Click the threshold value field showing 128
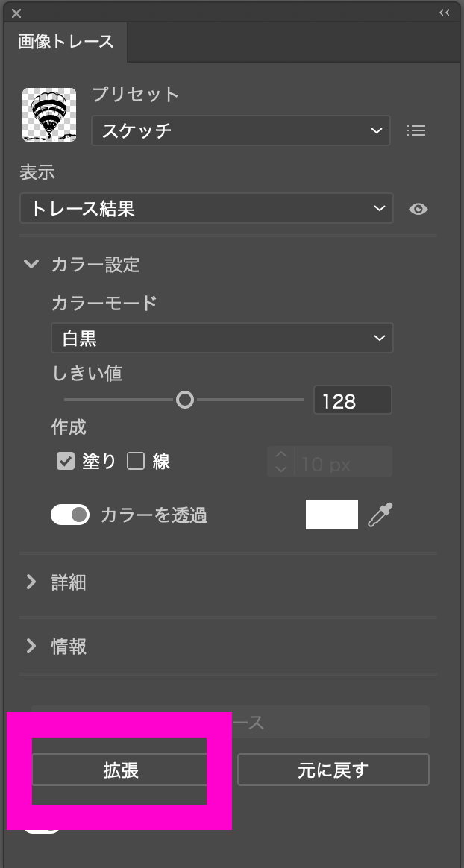The width and height of the screenshot is (464, 868). [x=353, y=400]
